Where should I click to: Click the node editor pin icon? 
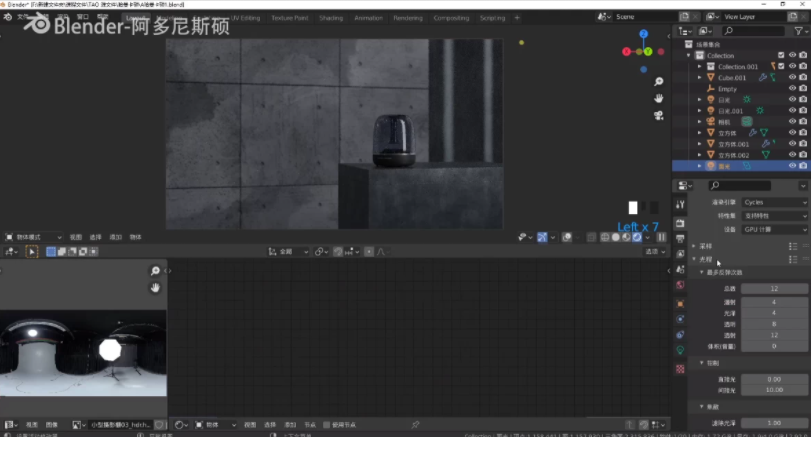pyautogui.click(x=415, y=425)
